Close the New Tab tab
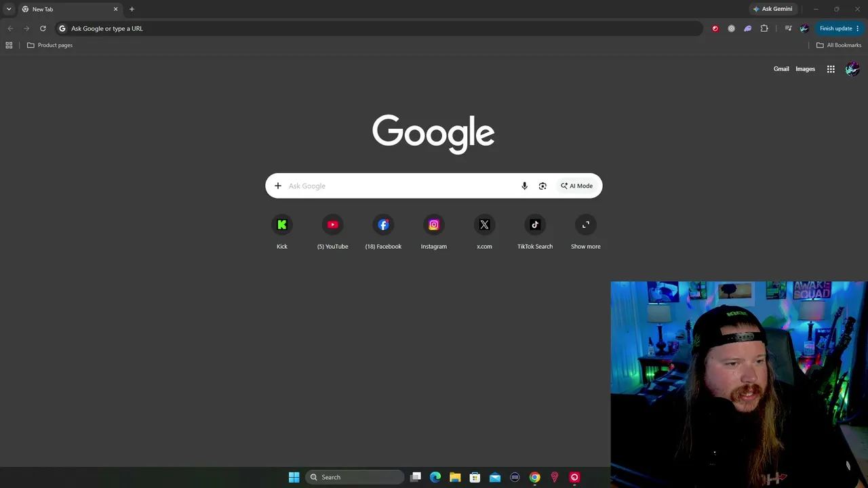Viewport: 868px width, 488px height. (x=115, y=9)
